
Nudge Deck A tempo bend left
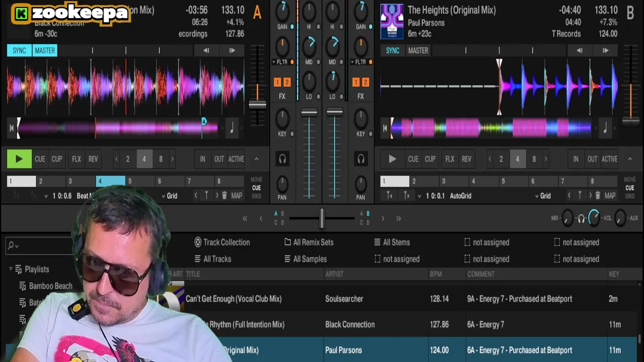(206, 50)
